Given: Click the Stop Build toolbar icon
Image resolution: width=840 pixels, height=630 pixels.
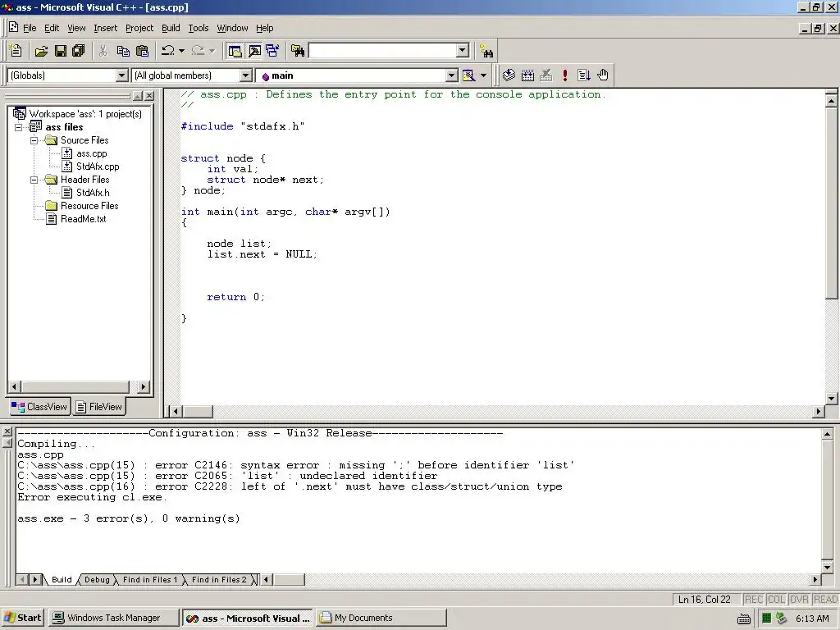Looking at the screenshot, I should point(546,75).
